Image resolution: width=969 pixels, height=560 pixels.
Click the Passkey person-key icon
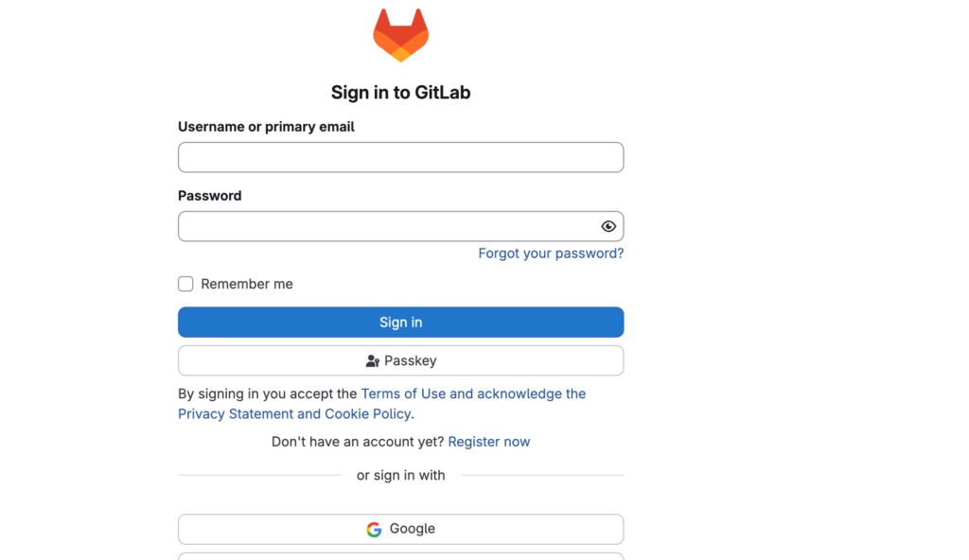pyautogui.click(x=373, y=361)
